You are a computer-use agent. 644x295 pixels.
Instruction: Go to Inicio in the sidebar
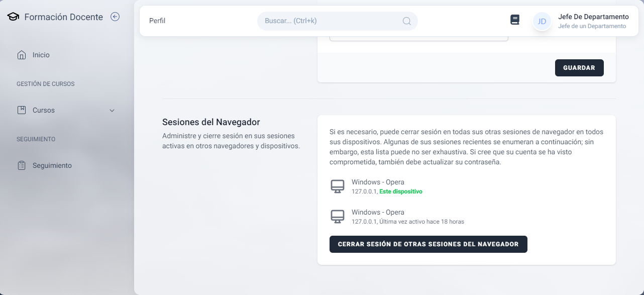(x=41, y=55)
